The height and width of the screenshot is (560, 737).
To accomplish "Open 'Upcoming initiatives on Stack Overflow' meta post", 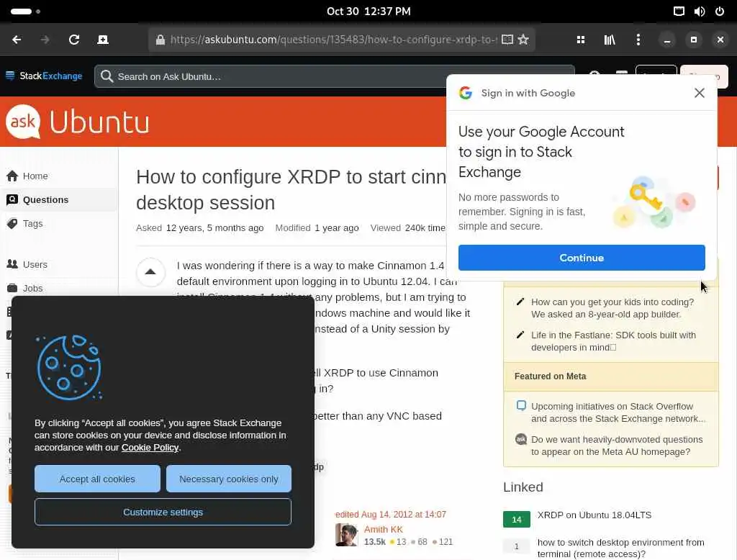I will tap(618, 412).
